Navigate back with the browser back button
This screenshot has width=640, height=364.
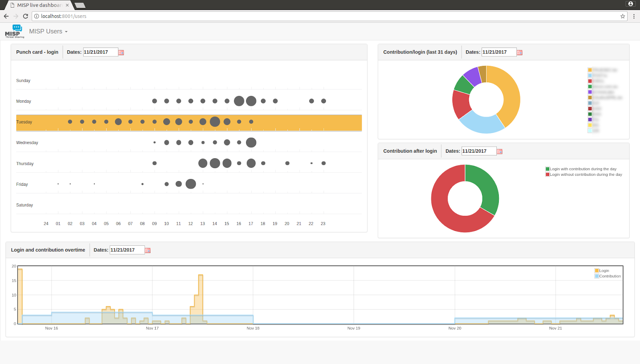(6, 16)
